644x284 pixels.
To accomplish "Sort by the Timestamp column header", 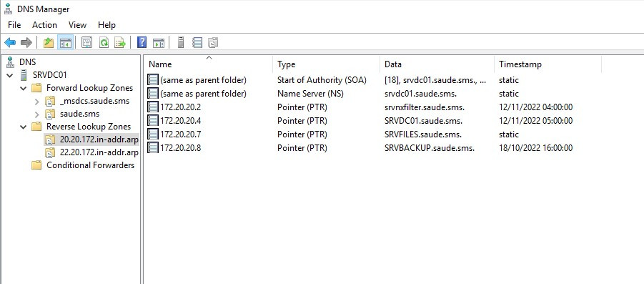I will [x=548, y=64].
